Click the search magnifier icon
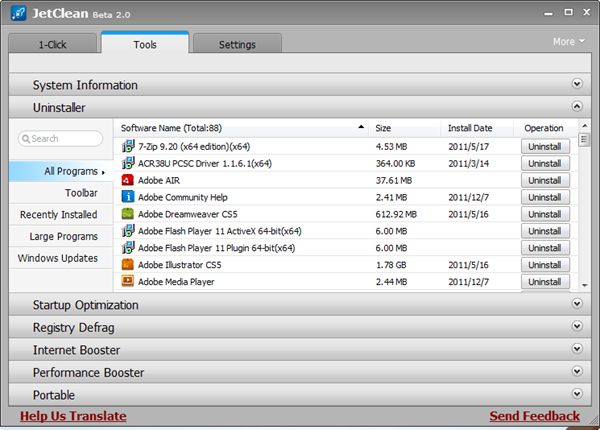 (x=26, y=138)
